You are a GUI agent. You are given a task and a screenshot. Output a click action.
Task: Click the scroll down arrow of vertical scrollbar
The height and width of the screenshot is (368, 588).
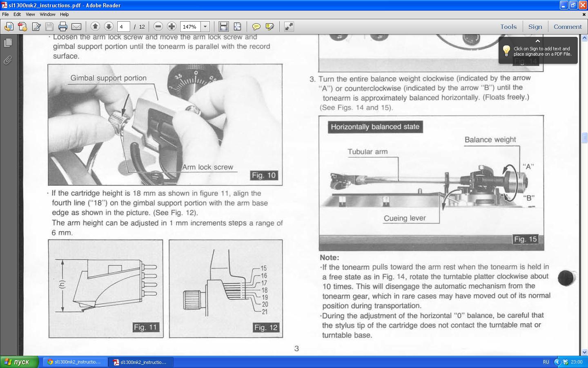click(x=584, y=352)
